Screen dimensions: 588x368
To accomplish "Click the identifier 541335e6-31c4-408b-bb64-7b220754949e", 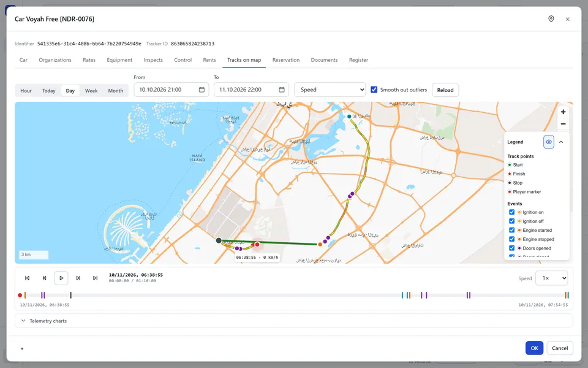I will tap(89, 44).
